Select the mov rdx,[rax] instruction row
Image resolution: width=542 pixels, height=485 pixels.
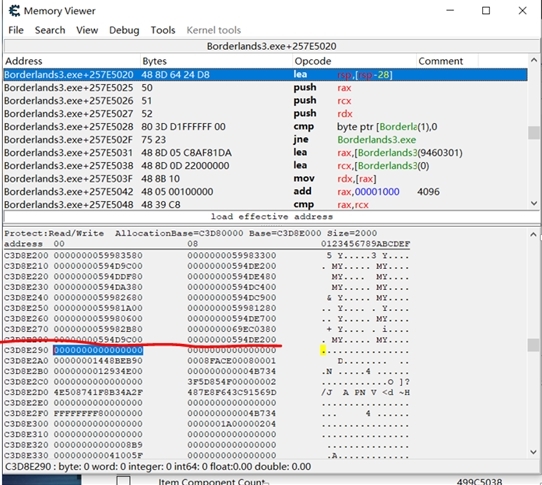tap(265, 179)
